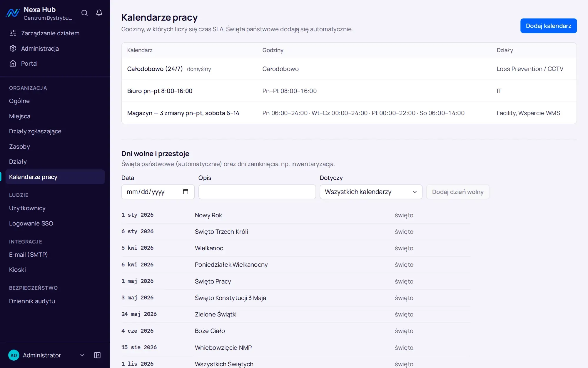This screenshot has height=368, width=588.
Task: Click the Zarządzanie działem sliders icon
Action: 13,33
